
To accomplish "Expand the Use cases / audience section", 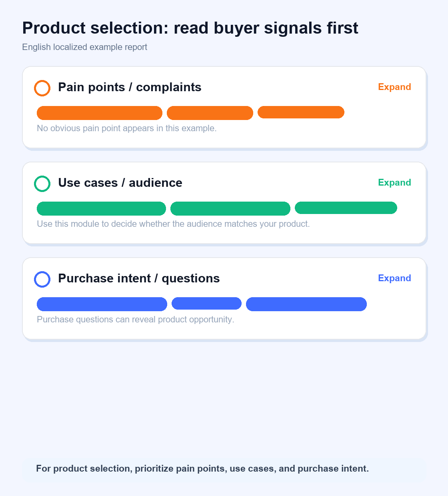I will [394, 183].
